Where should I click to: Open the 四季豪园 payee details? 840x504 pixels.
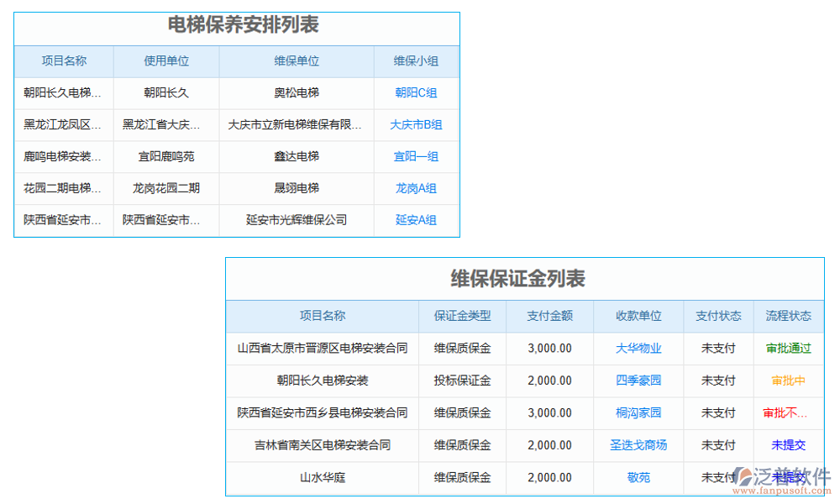[638, 381]
